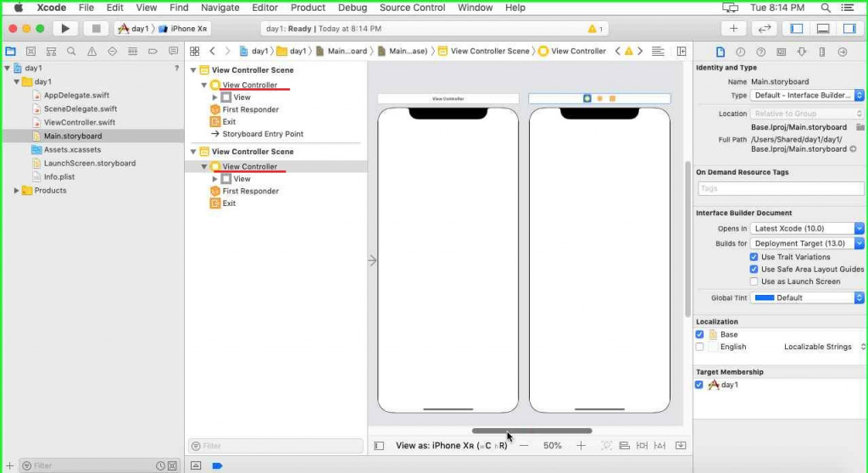The width and height of the screenshot is (868, 473).
Task: Open the Test navigator diamond icon
Action: (113, 51)
